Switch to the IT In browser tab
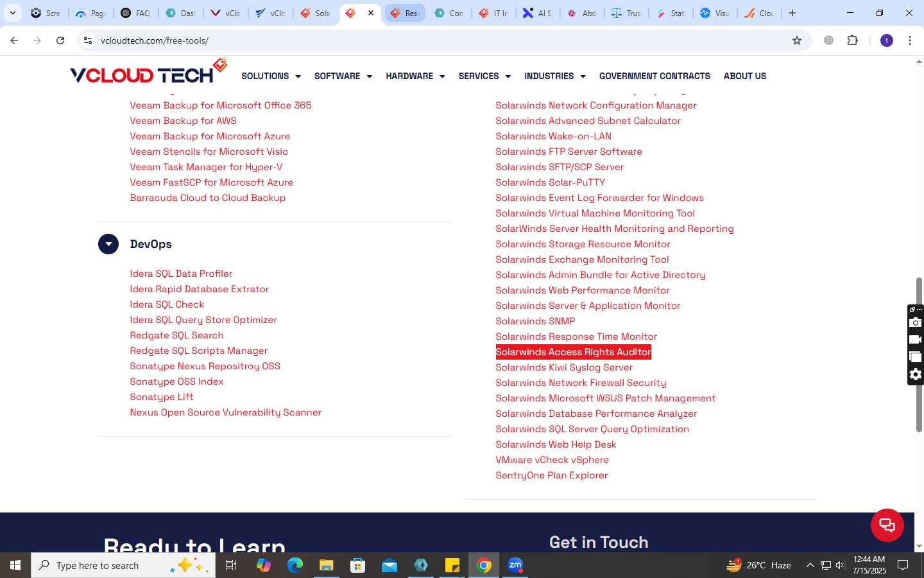 [493, 13]
